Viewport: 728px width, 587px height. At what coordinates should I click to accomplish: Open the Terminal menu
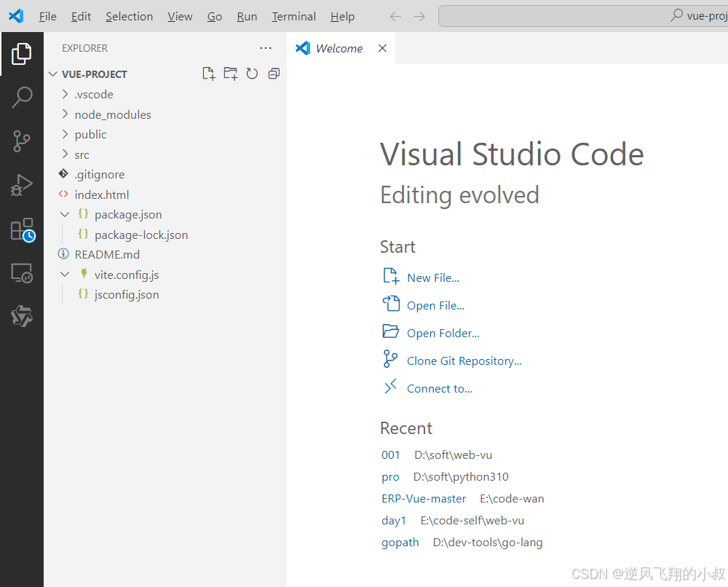(x=293, y=17)
